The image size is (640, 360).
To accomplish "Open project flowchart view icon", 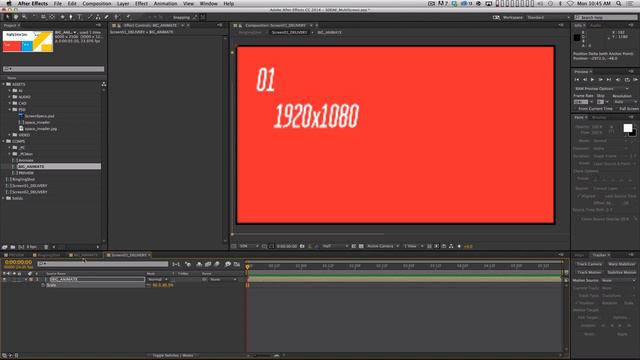I will (x=104, y=84).
